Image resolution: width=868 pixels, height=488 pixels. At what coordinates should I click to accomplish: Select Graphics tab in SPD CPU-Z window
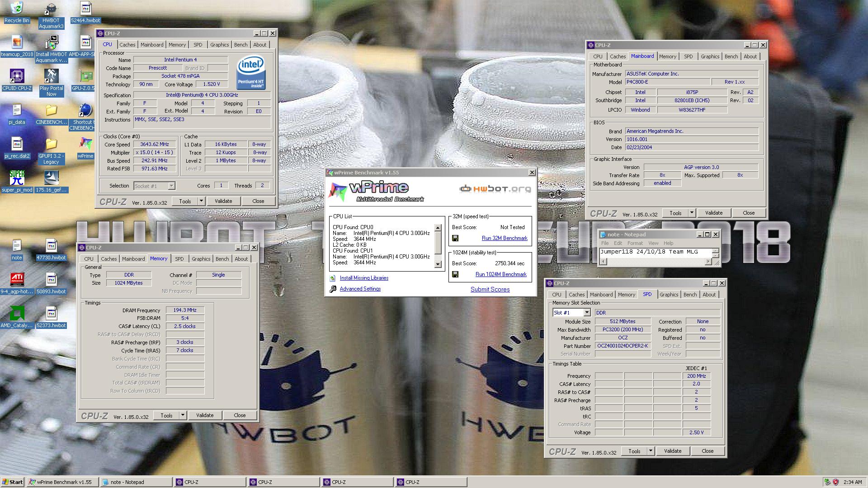669,295
